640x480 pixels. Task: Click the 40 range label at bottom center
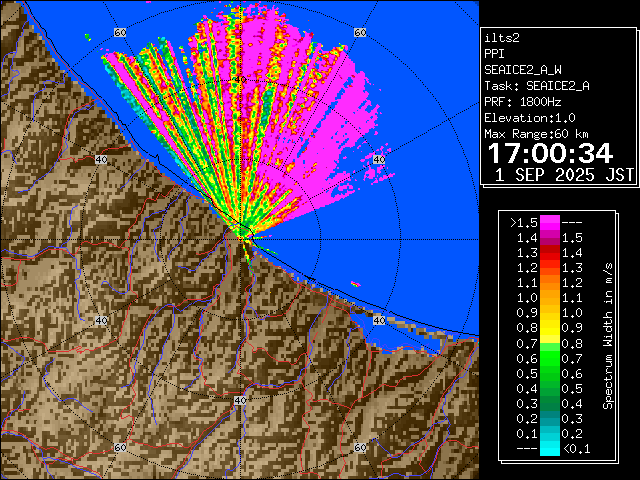click(x=240, y=400)
